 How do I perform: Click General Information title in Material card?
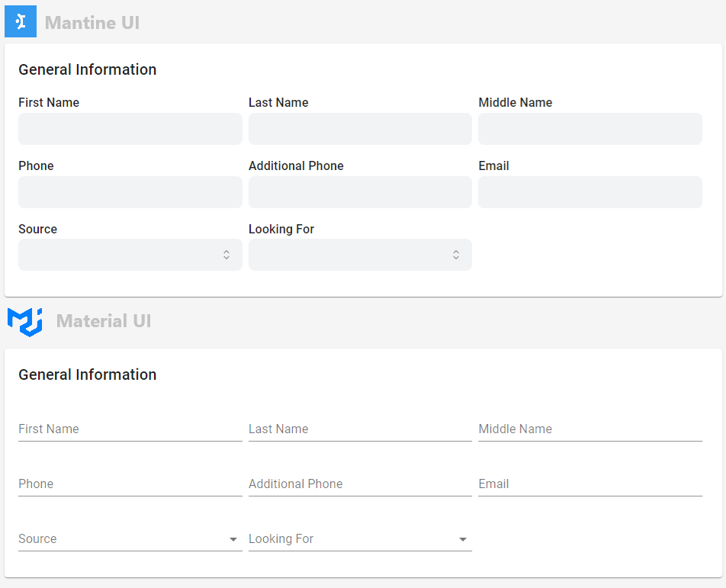pyautogui.click(x=88, y=374)
